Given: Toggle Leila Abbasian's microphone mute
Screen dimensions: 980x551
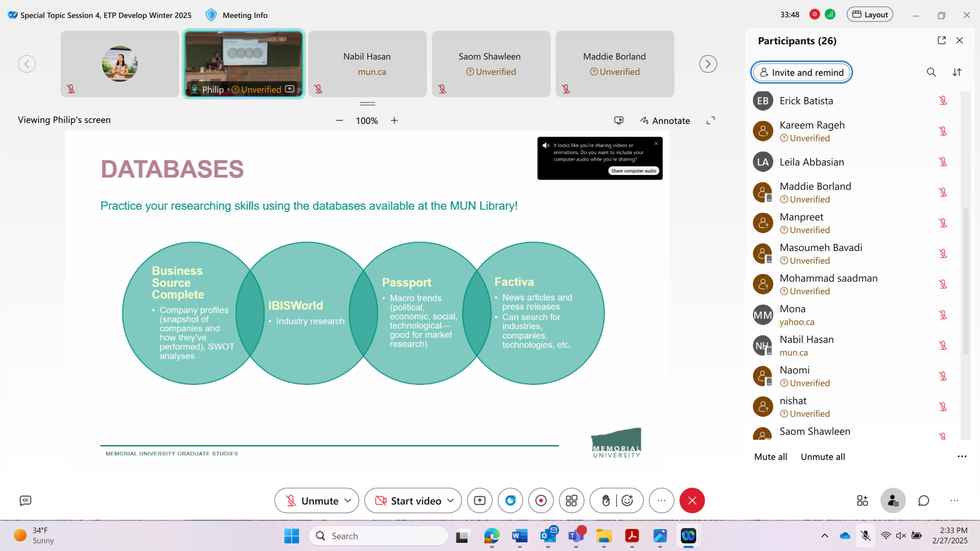Looking at the screenshot, I should tap(943, 162).
